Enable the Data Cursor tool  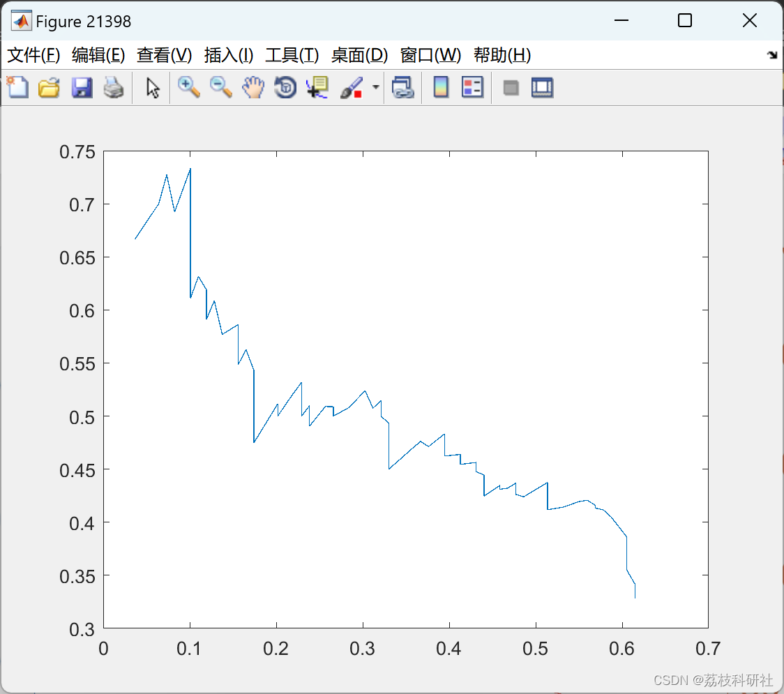tap(317, 88)
